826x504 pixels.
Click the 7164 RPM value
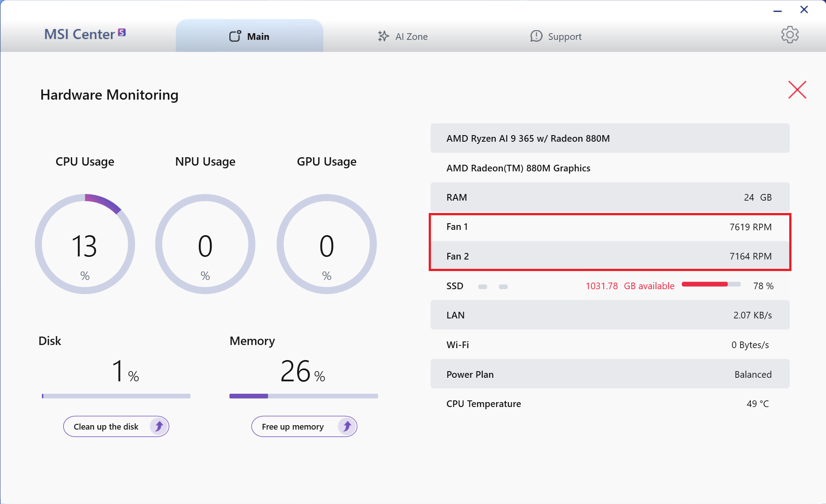tap(751, 256)
